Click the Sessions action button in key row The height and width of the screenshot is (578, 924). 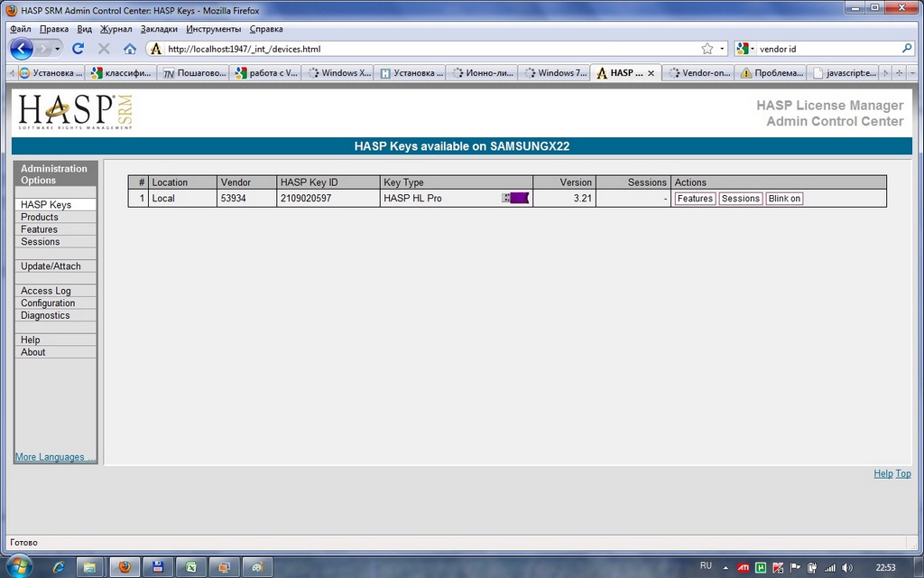[740, 199]
